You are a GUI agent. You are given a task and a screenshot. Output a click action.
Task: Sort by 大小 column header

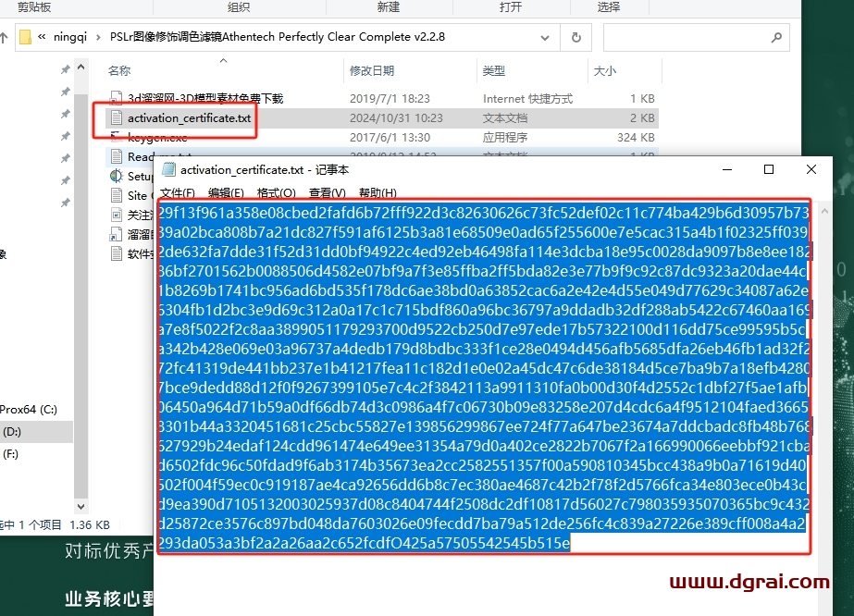pos(604,71)
